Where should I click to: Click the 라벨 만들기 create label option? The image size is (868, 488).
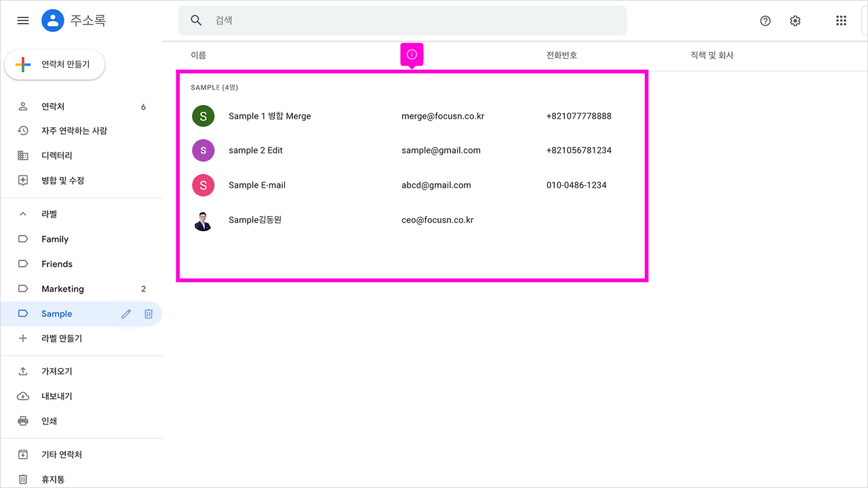(61, 338)
